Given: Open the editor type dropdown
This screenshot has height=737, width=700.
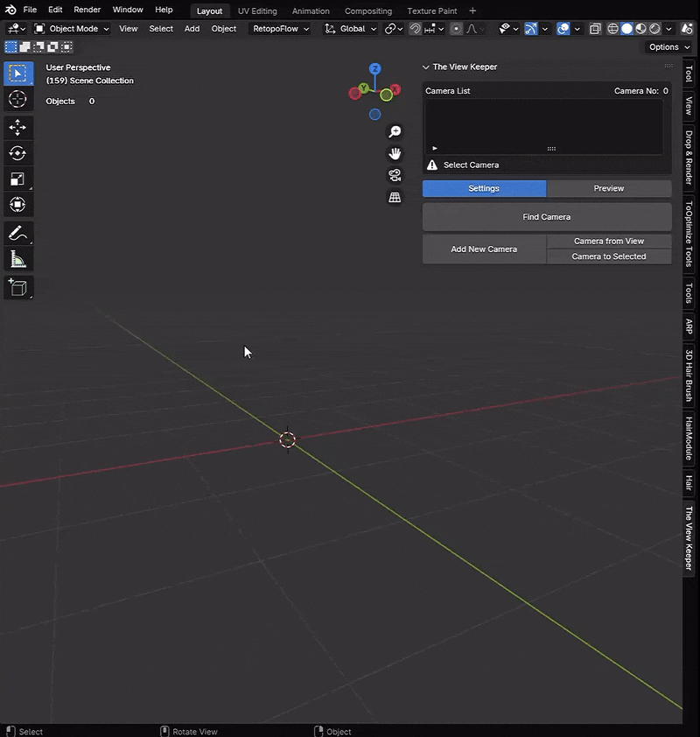Looking at the screenshot, I should click(17, 29).
